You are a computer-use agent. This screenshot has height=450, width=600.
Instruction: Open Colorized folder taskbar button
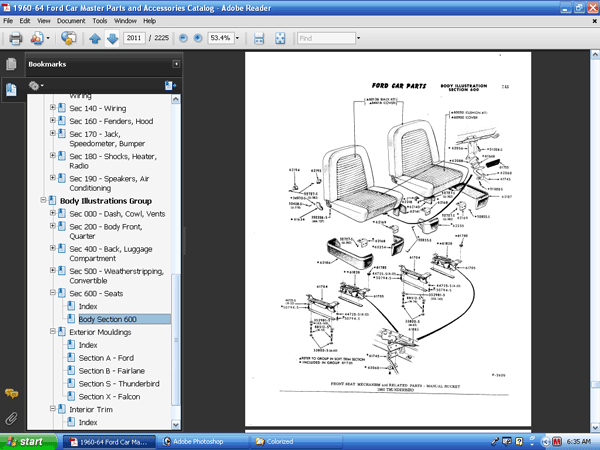pyautogui.click(x=296, y=442)
